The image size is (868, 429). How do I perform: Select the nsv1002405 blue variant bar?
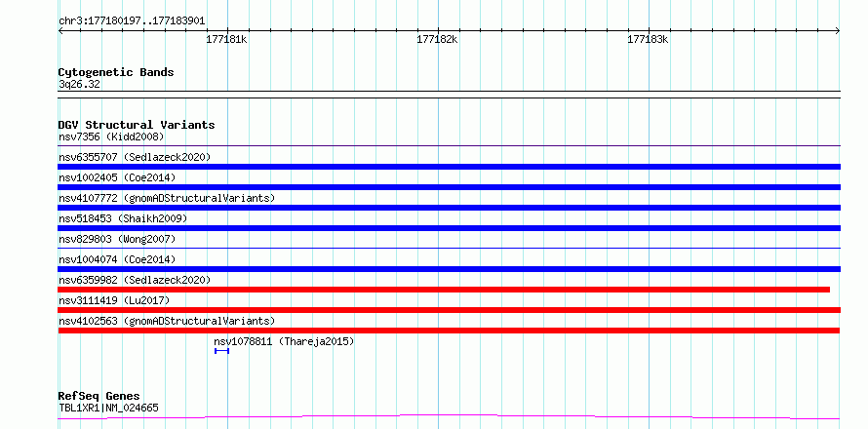pyautogui.click(x=450, y=187)
